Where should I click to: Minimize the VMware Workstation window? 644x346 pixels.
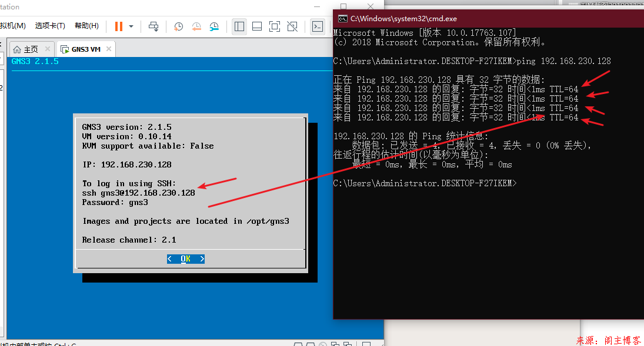coord(317,6)
